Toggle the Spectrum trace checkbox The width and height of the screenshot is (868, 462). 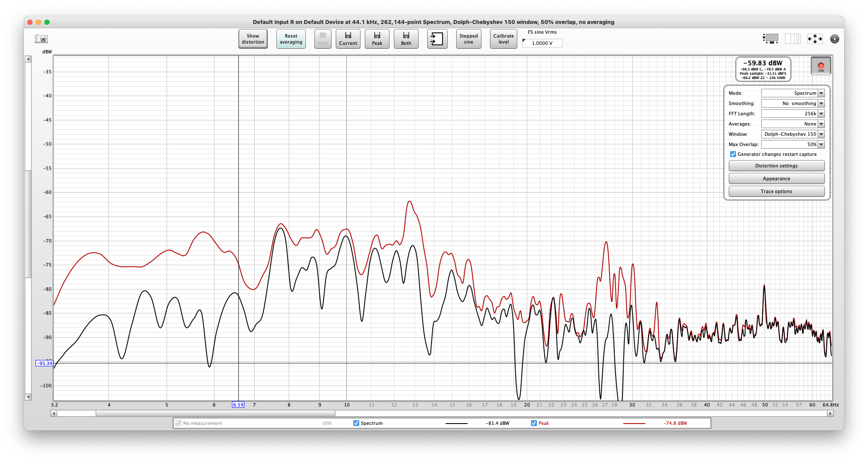(356, 423)
